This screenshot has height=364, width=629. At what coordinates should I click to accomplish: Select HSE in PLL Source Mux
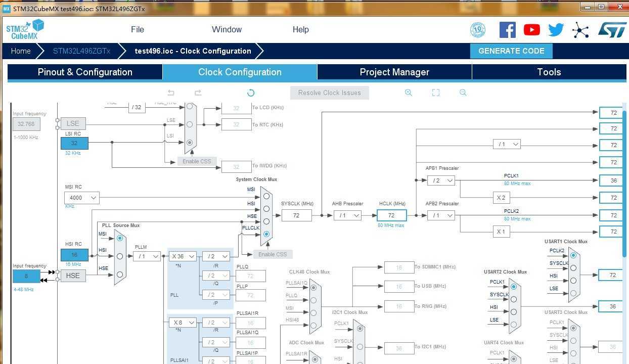point(120,275)
